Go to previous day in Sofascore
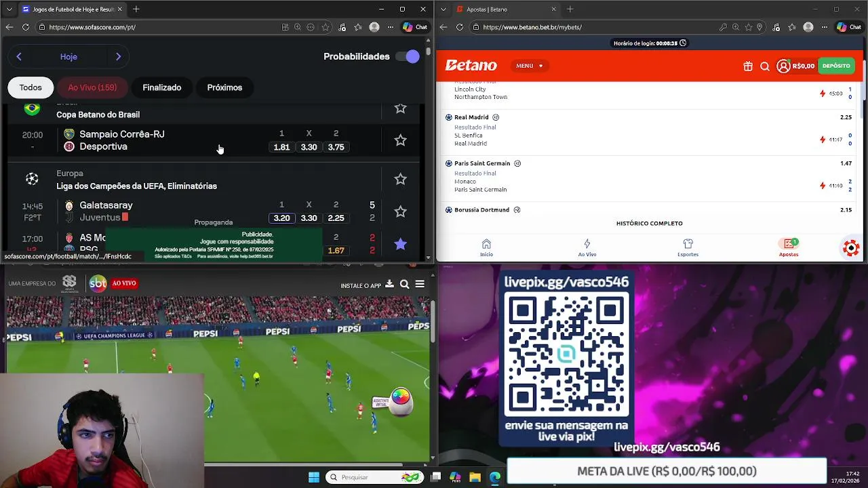The image size is (868, 488). [19, 57]
